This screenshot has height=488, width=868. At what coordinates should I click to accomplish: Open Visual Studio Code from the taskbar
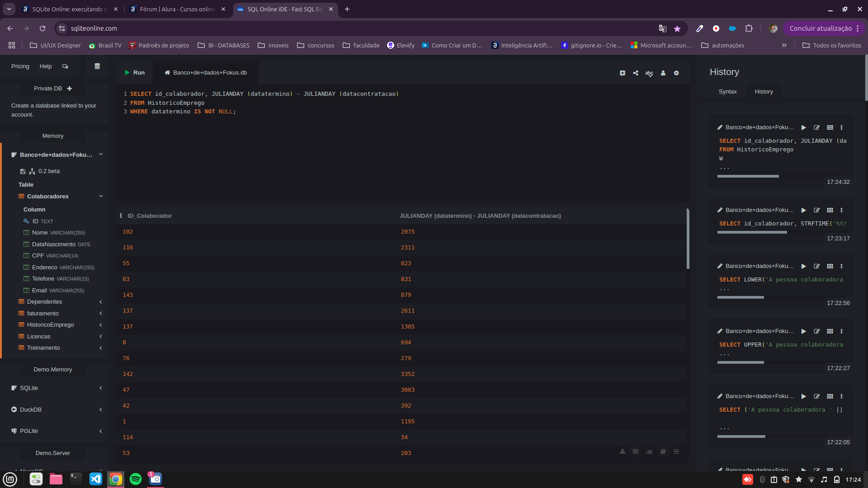[x=96, y=479]
